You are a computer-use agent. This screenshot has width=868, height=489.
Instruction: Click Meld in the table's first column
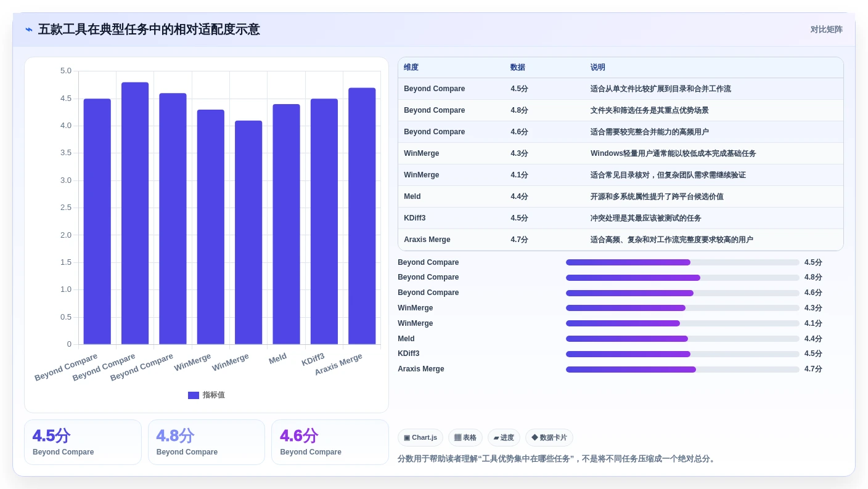(412, 196)
